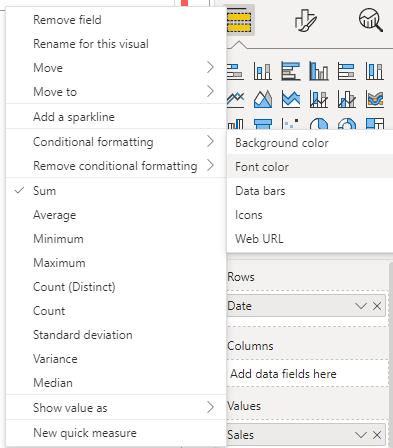
Task: Set aggregation to Minimum
Action: click(x=116, y=239)
